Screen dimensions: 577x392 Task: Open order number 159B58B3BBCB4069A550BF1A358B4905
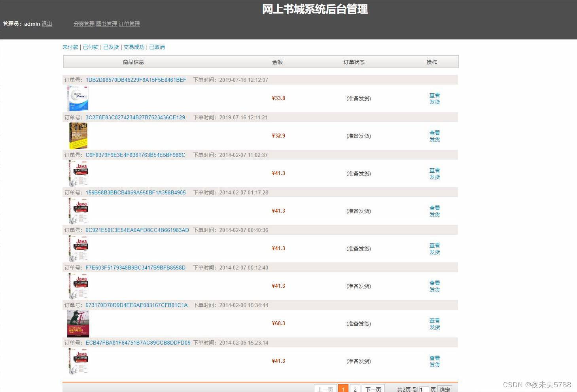tap(136, 192)
